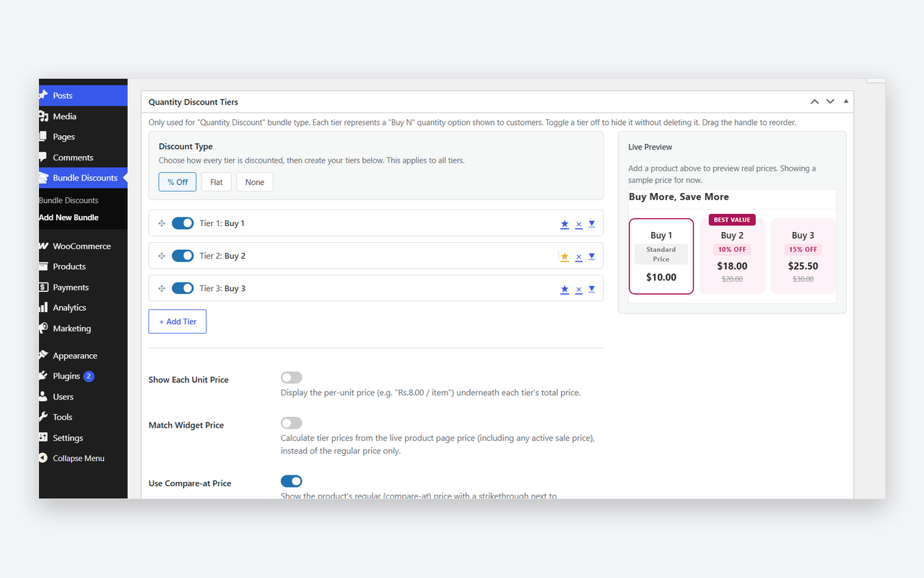Open Bundle Discounts submenu link
Screen dimensions: 924x578
[69, 200]
